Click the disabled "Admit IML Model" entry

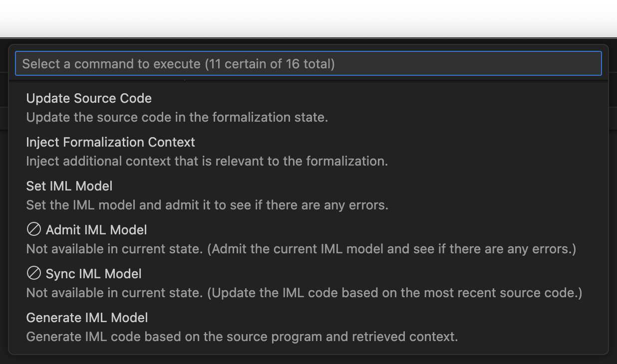96,230
